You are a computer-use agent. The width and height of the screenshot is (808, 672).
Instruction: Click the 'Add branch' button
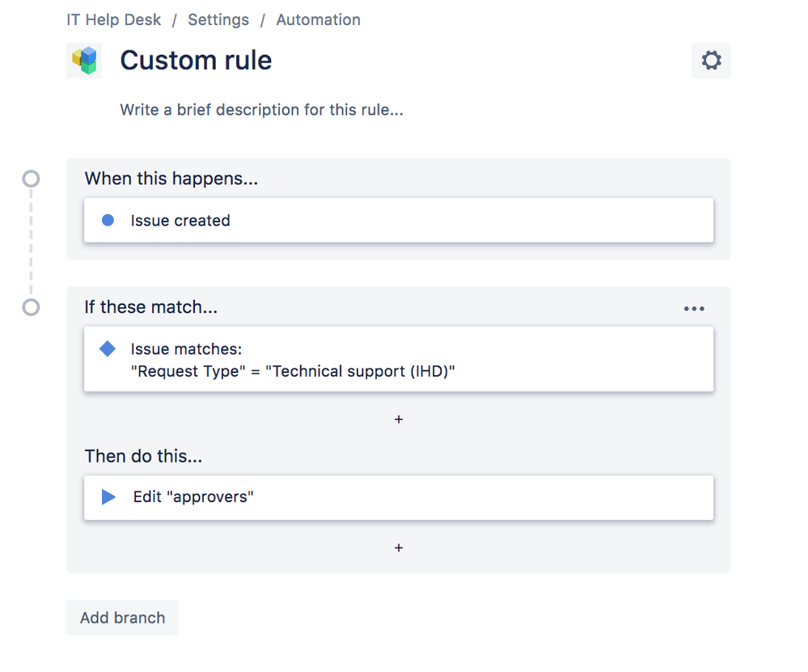pos(122,617)
